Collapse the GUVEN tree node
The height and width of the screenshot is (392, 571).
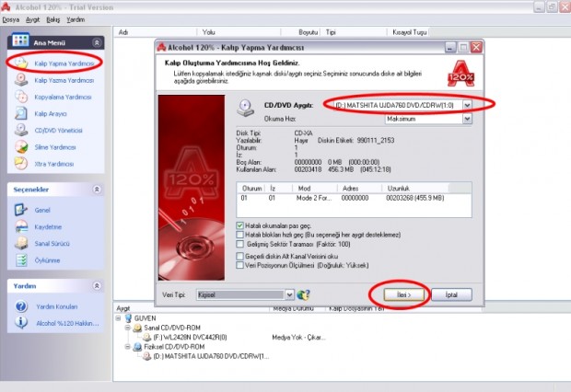[x=118, y=318]
